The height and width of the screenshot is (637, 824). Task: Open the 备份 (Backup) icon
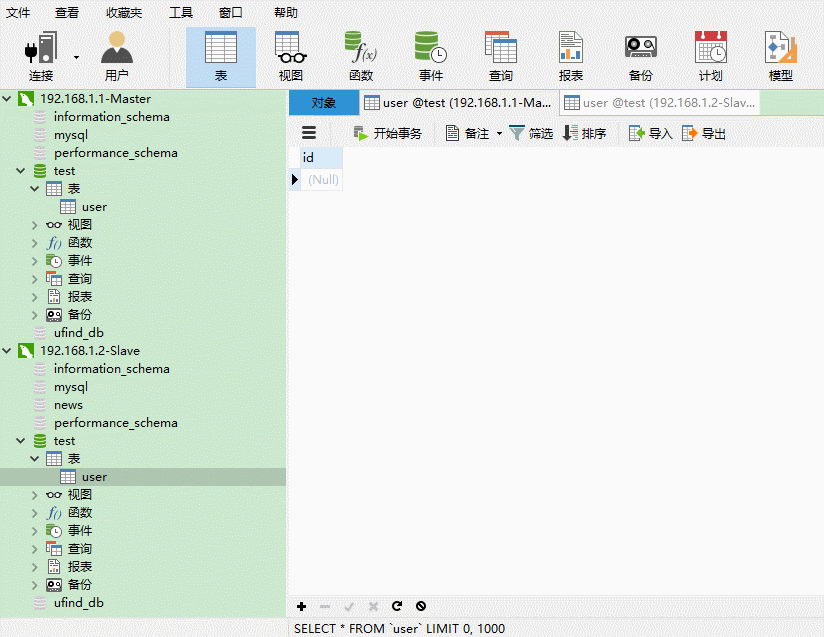click(640, 50)
